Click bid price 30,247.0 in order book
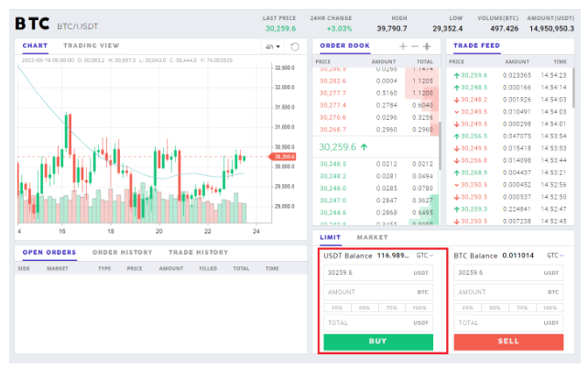588x369 pixels. pyautogui.click(x=332, y=201)
